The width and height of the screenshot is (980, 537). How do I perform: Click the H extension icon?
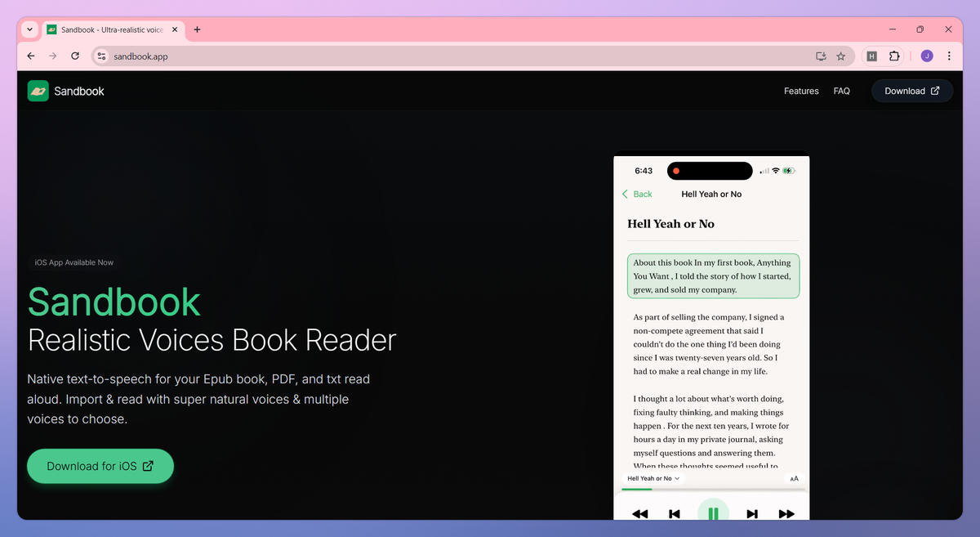pyautogui.click(x=871, y=56)
